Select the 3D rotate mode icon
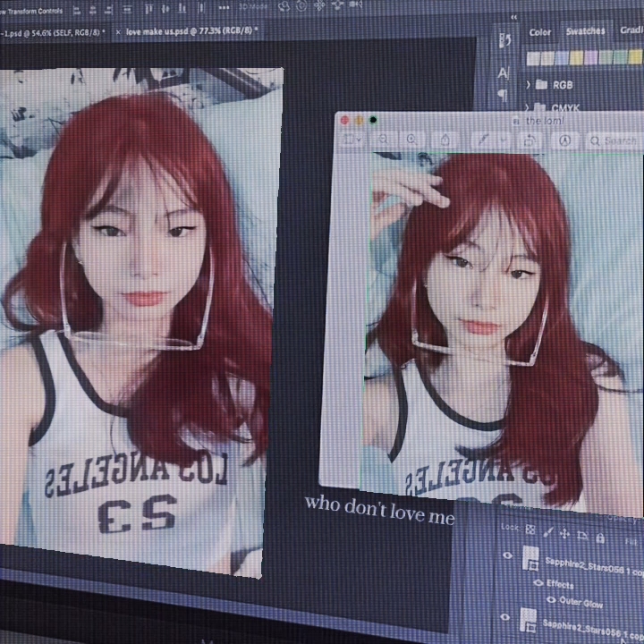The image size is (644, 644). coord(284,6)
